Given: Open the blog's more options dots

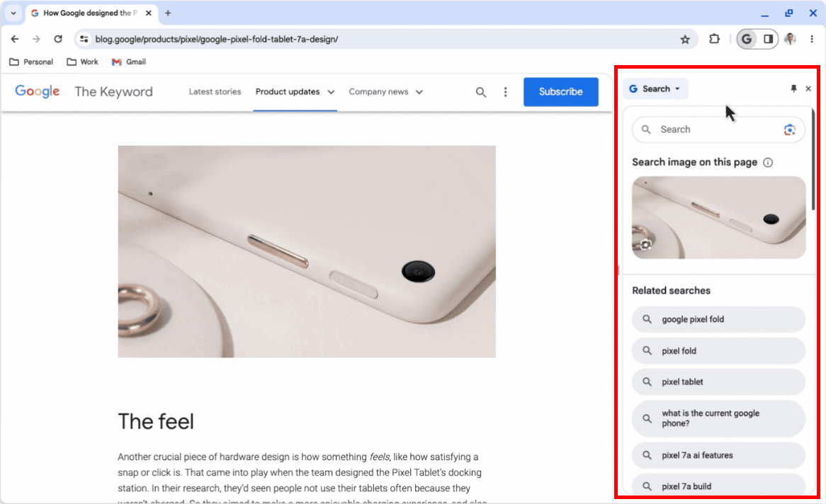Looking at the screenshot, I should (x=506, y=92).
